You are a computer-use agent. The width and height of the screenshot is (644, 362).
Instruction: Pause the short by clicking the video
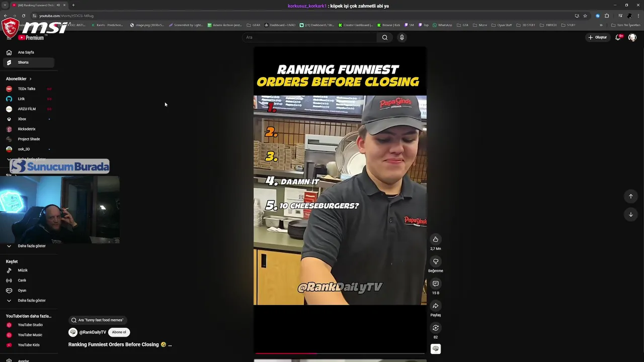click(x=340, y=200)
